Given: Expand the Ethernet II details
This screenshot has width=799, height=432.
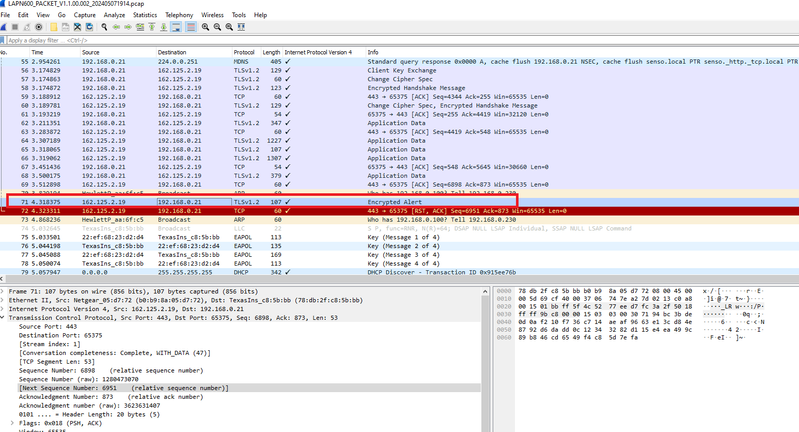Looking at the screenshot, I should point(3,298).
